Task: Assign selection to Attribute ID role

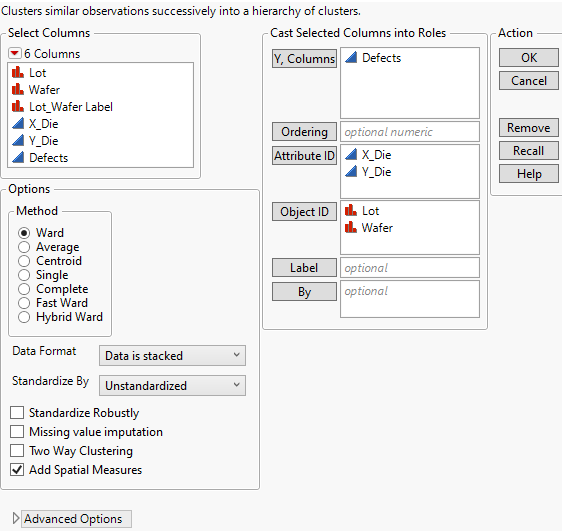Action: click(304, 156)
